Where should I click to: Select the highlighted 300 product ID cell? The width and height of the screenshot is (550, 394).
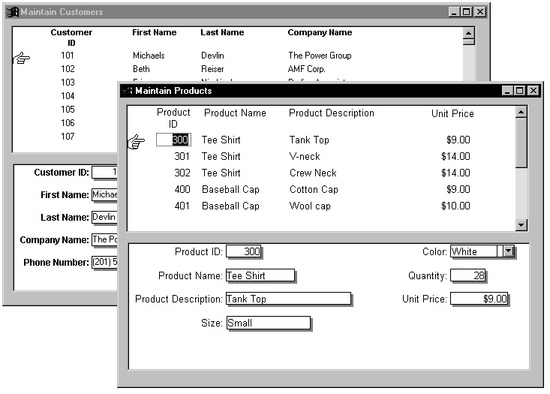(174, 140)
